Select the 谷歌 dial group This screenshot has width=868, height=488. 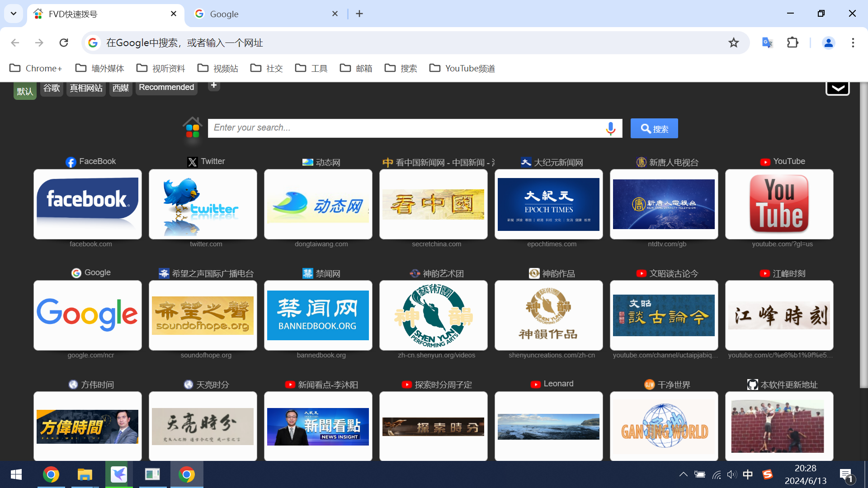(x=52, y=88)
